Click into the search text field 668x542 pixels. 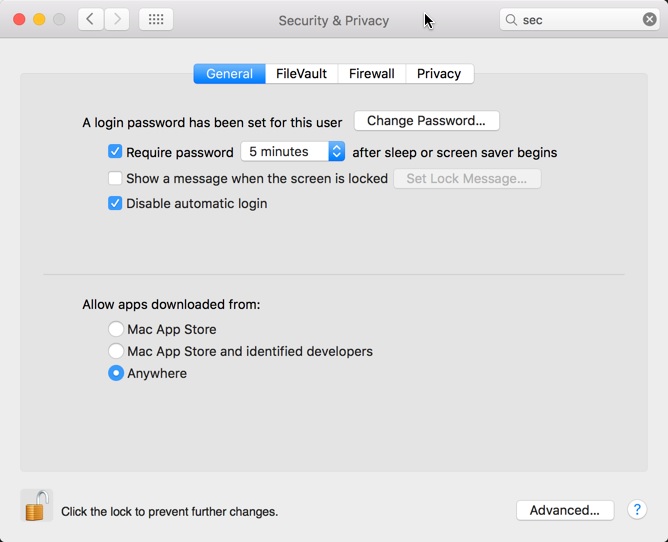click(x=578, y=20)
